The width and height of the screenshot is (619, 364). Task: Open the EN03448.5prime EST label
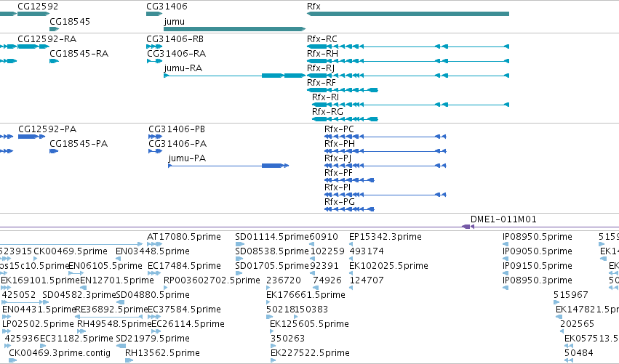[152, 251]
